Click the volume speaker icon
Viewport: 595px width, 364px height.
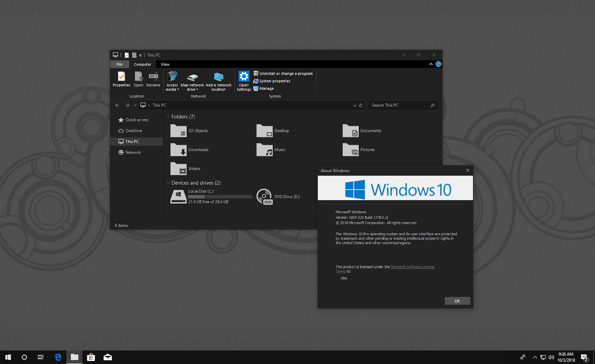(x=551, y=357)
